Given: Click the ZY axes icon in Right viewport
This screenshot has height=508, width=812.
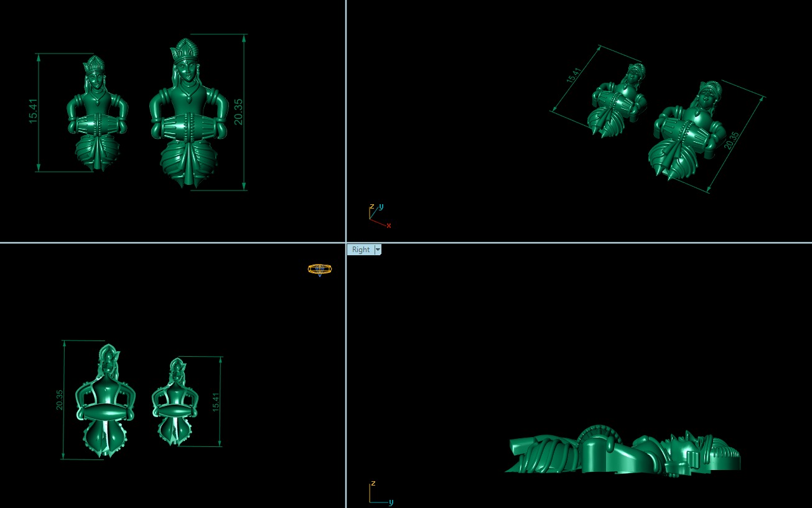Looking at the screenshot, I should (380, 492).
